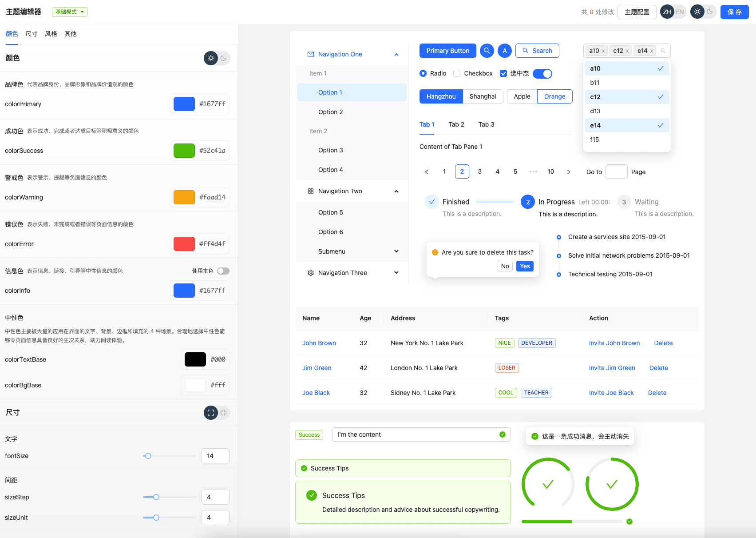The height and width of the screenshot is (538, 756).
Task: Expand the Navigation Three chevron
Action: coord(396,273)
